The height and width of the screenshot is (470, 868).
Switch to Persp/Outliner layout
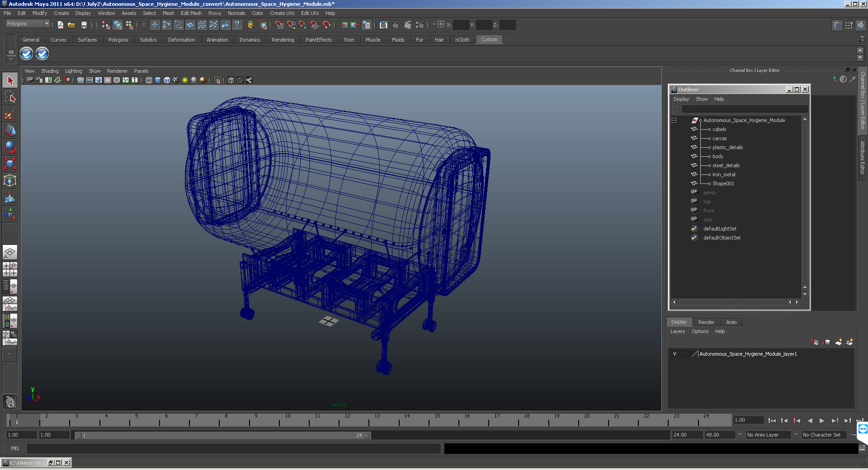click(10, 287)
